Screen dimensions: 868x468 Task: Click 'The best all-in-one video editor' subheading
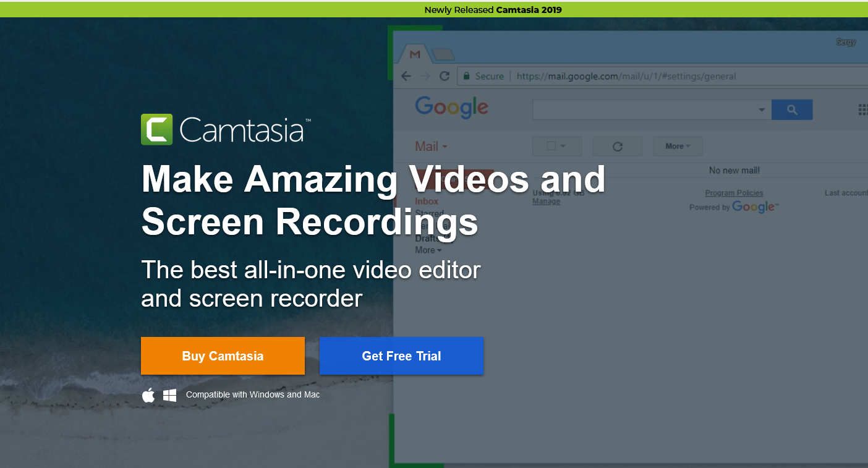[x=311, y=270]
